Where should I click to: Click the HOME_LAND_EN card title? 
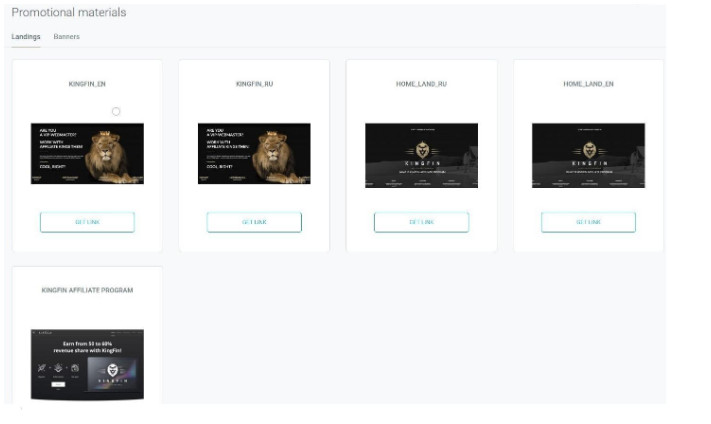pyautogui.click(x=588, y=84)
